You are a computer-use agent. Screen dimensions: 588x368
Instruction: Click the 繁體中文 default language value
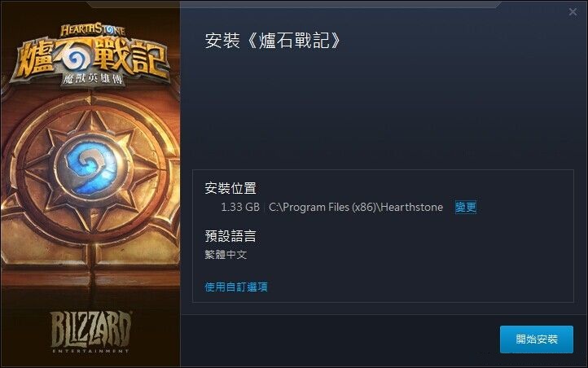[226, 255]
